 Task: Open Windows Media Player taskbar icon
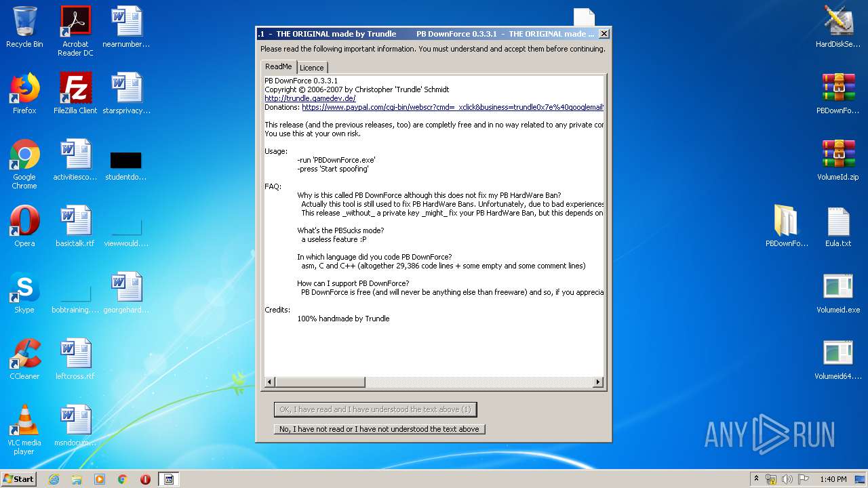tap(100, 479)
